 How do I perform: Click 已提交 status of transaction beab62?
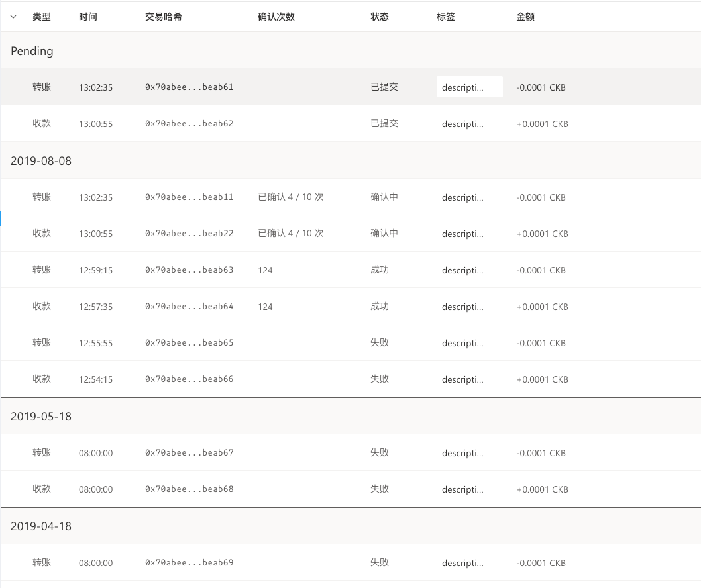click(x=384, y=124)
